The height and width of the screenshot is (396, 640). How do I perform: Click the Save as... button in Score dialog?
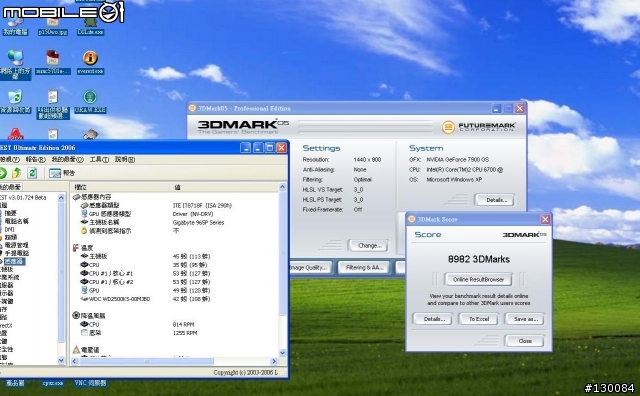[x=524, y=319]
